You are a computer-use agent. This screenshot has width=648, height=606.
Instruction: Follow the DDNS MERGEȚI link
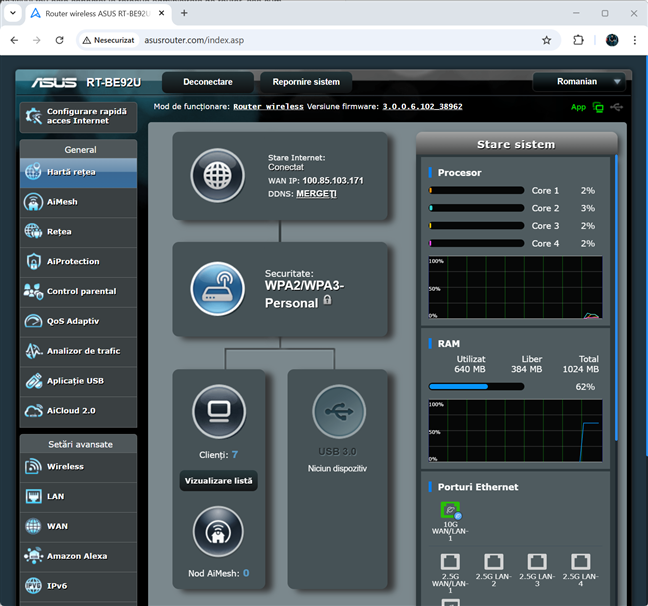(316, 194)
